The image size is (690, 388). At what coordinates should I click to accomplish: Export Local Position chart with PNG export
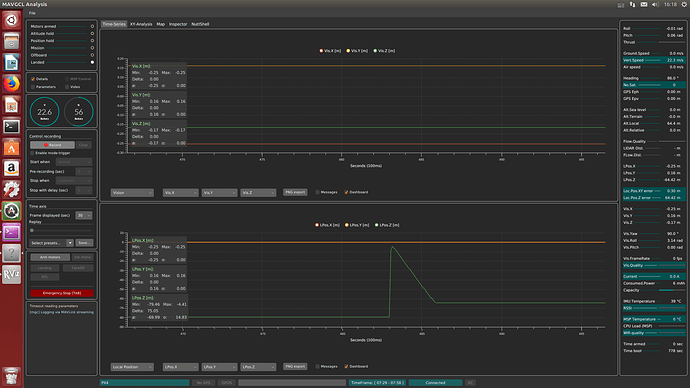click(x=295, y=366)
